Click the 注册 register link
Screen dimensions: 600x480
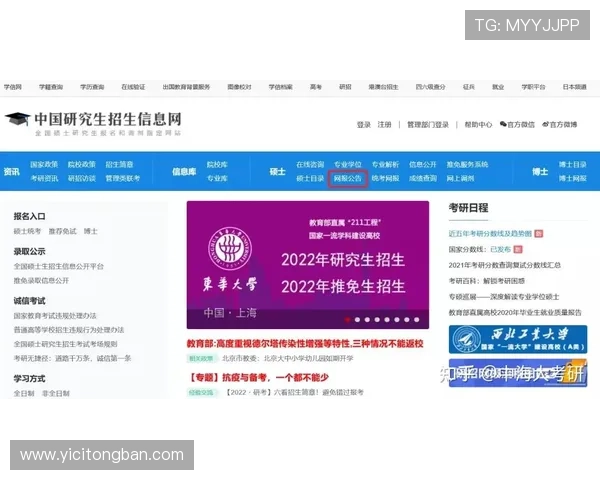point(384,124)
